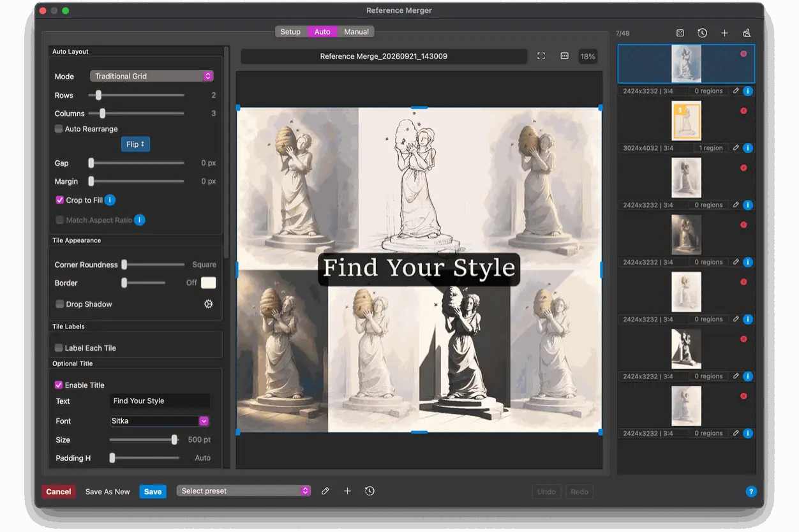Image resolution: width=799 pixels, height=532 pixels.
Task: Check the Label Each Tile option
Action: (59, 348)
